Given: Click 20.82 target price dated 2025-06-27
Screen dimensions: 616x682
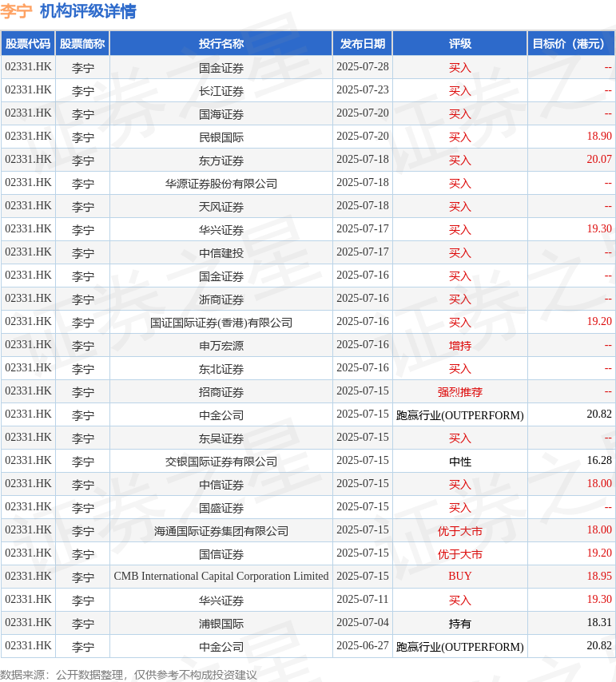Looking at the screenshot, I should point(599,645).
